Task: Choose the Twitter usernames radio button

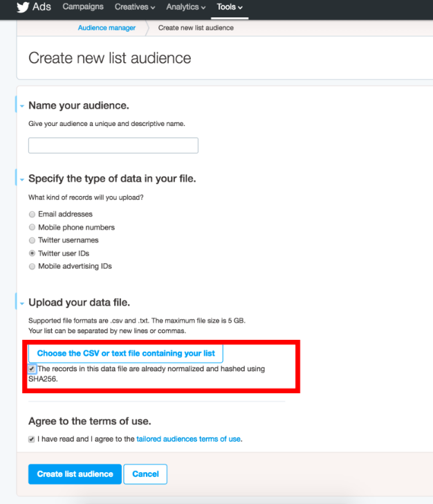Action: [x=32, y=240]
